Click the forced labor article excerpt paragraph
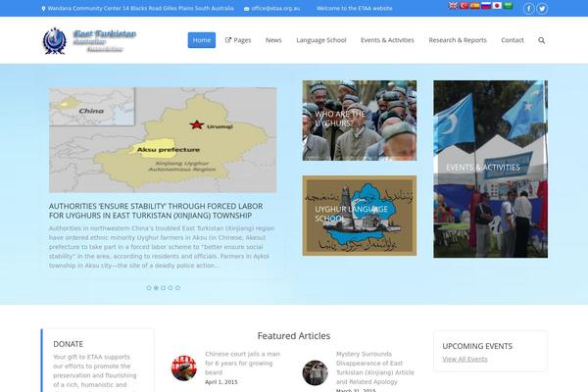The width and height of the screenshot is (588, 392). [162, 247]
